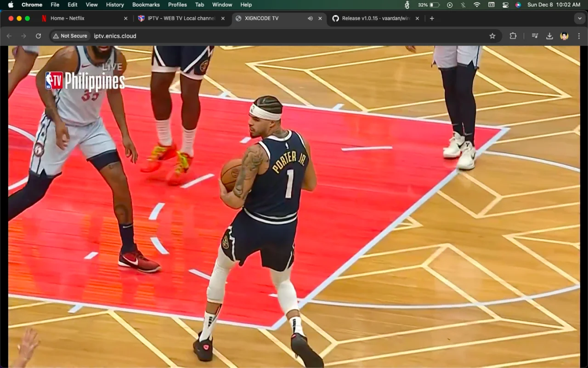Open the Bookmarks menu
The width and height of the screenshot is (588, 368).
point(146,5)
